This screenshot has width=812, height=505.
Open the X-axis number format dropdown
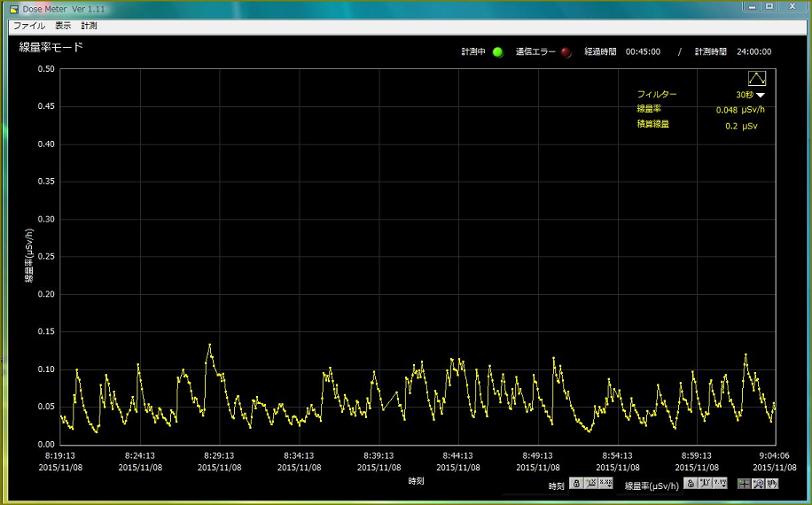click(605, 484)
